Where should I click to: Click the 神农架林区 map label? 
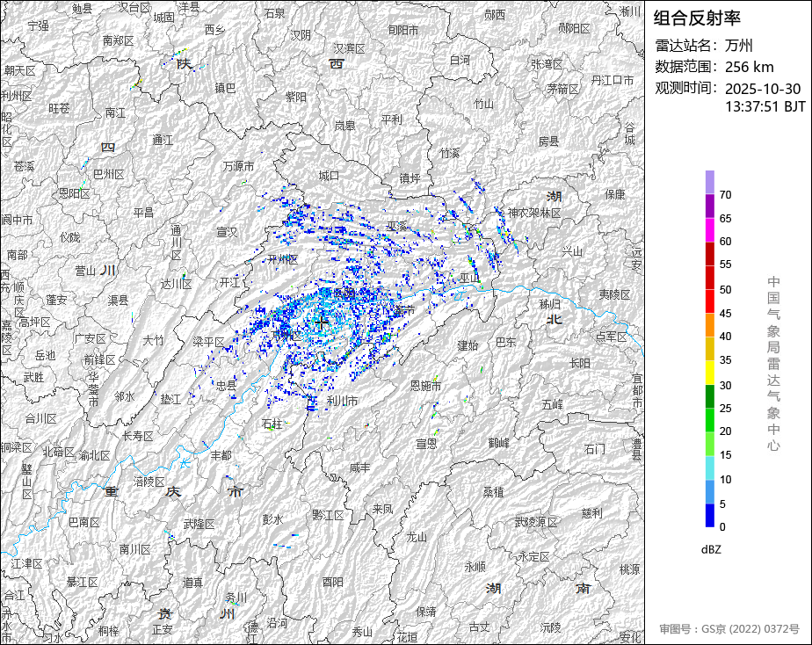click(534, 213)
